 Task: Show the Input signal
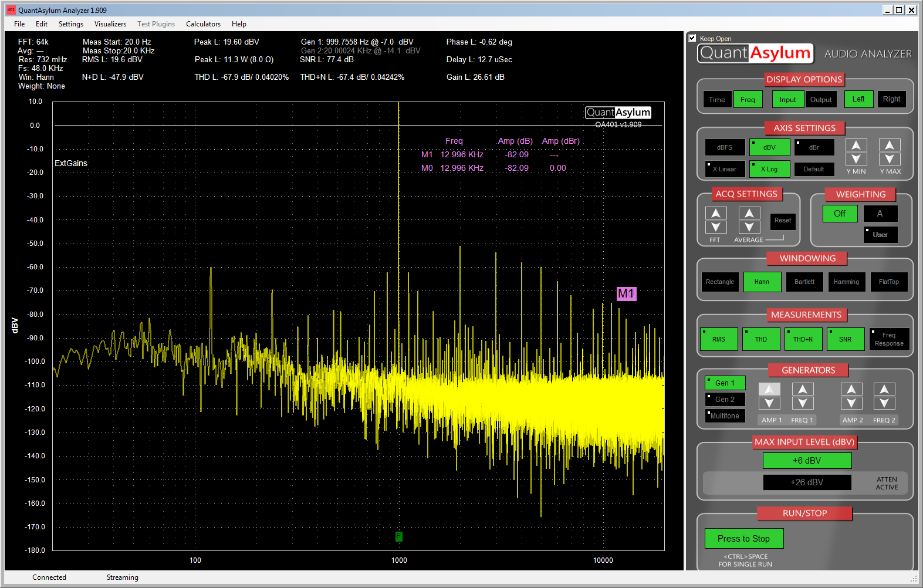click(788, 100)
